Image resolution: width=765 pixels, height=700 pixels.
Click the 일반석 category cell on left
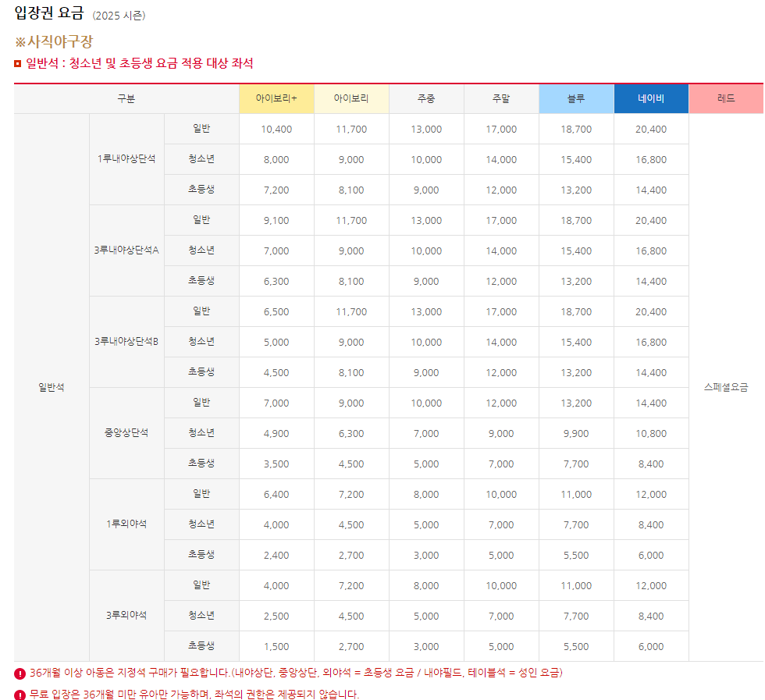tap(52, 387)
